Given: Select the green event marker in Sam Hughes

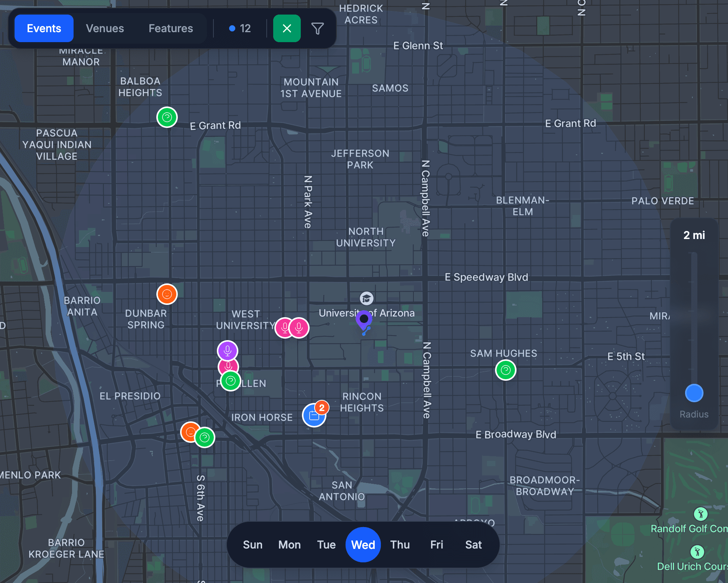Looking at the screenshot, I should coord(505,370).
